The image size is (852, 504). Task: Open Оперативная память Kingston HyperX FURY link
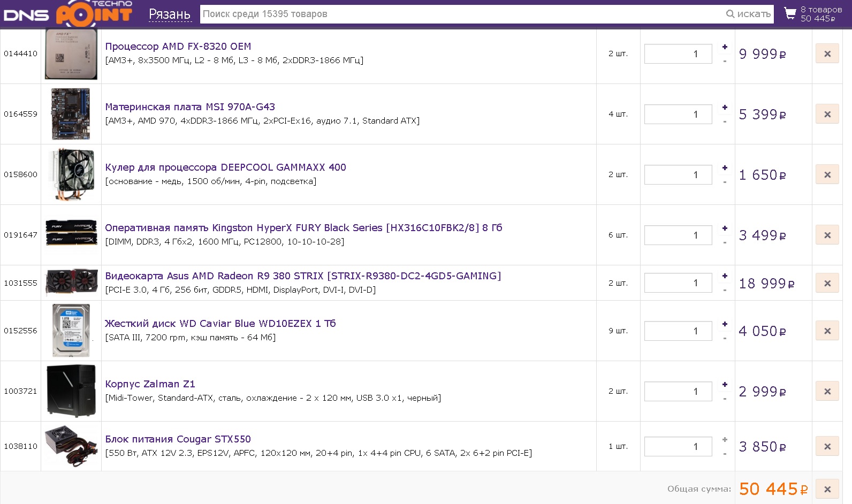pyautogui.click(x=303, y=228)
